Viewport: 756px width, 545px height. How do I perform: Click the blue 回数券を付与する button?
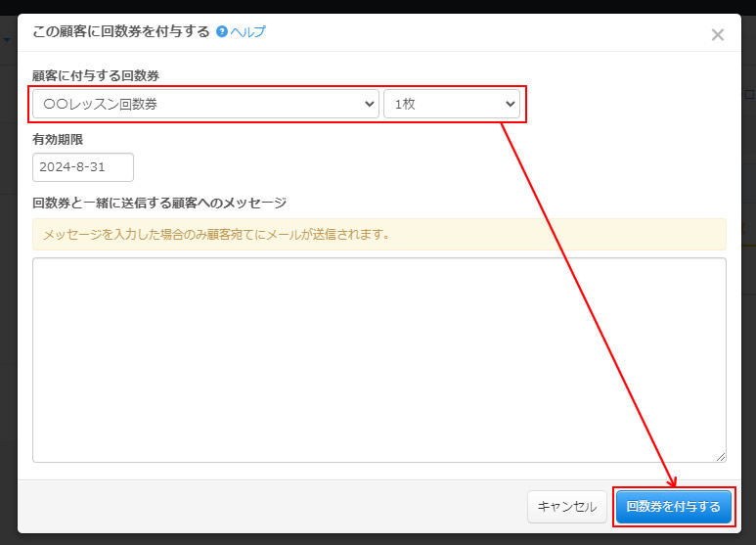(673, 507)
